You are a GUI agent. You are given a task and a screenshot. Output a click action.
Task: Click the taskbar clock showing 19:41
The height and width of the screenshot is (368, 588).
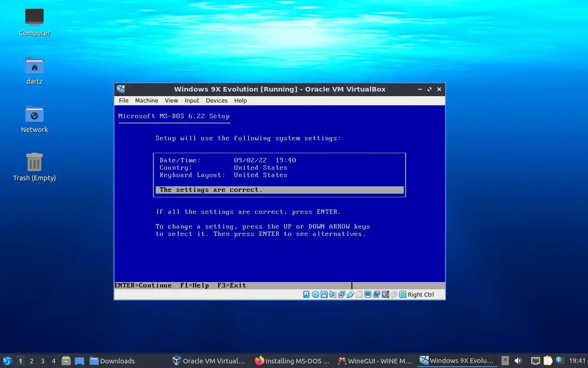[577, 361]
